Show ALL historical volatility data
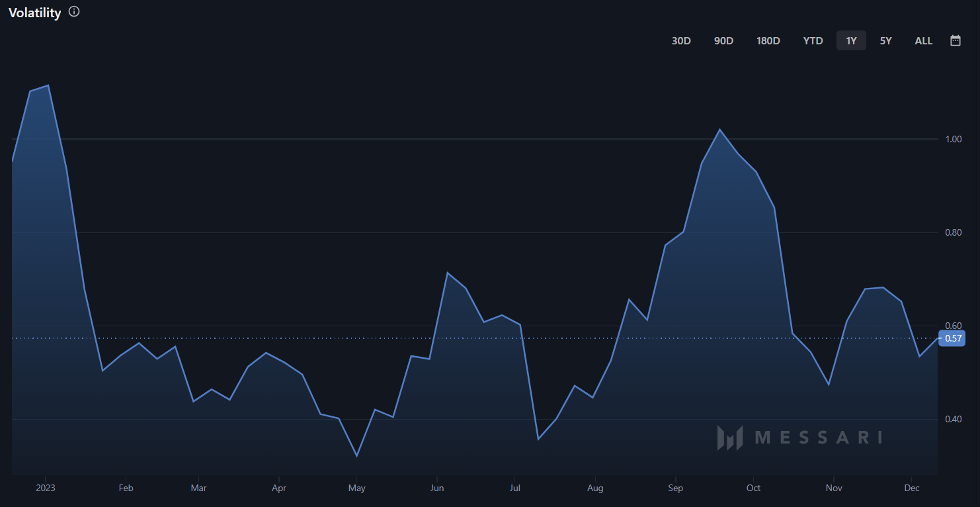 point(923,40)
